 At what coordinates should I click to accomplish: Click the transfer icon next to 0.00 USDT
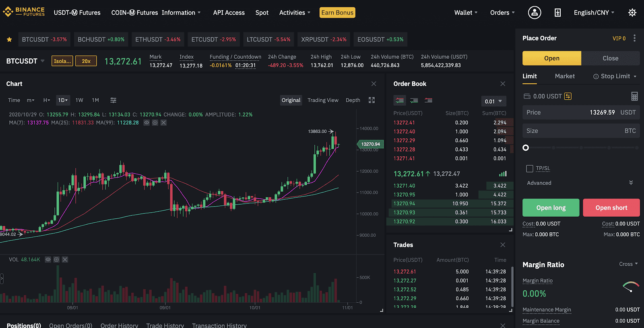coord(568,96)
